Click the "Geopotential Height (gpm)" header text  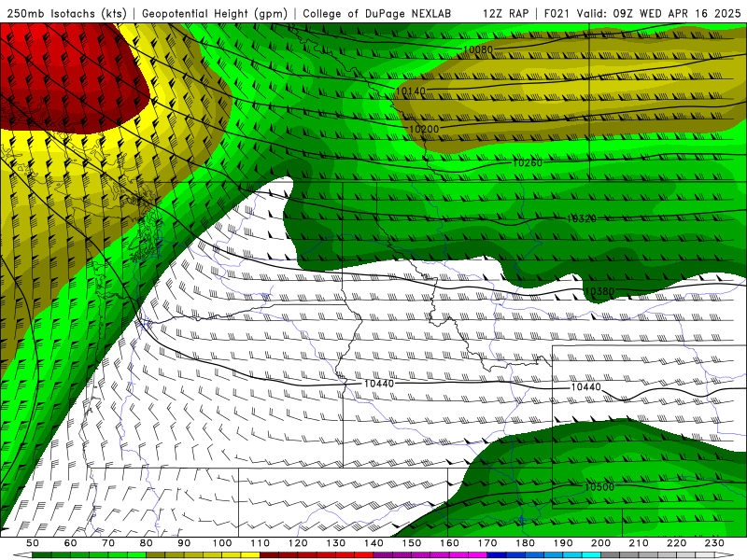tap(215, 13)
